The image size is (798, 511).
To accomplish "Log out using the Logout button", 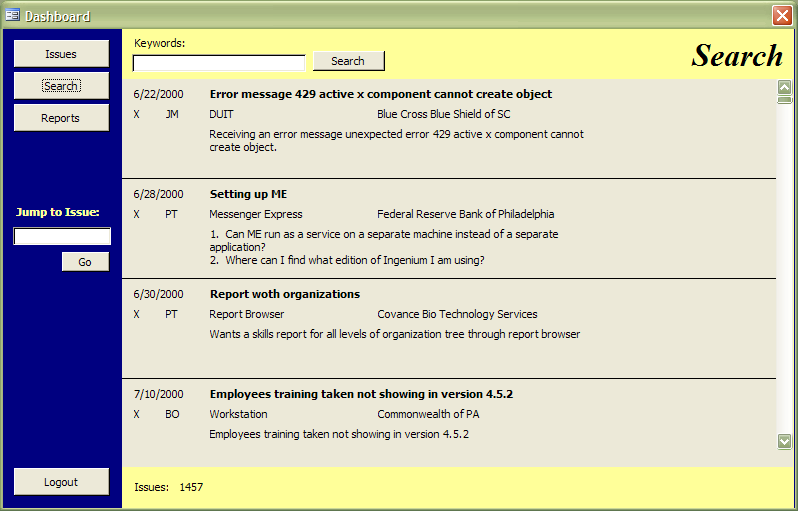I will 61,482.
